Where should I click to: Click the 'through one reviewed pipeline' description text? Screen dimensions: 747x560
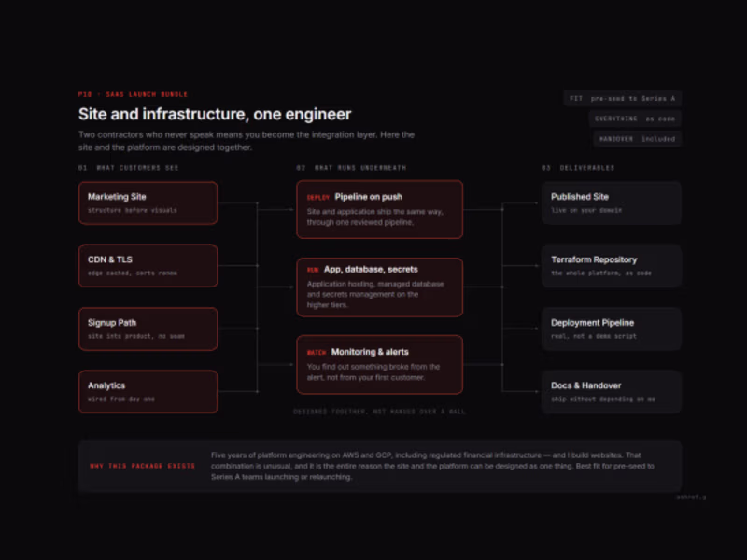point(375,217)
